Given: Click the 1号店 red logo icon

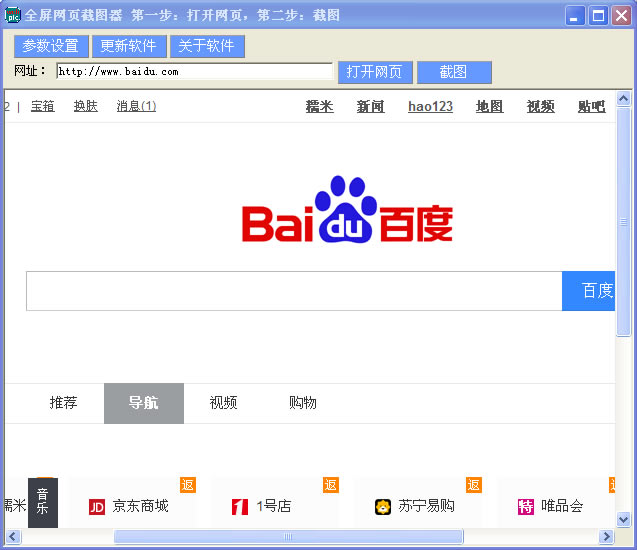Looking at the screenshot, I should pos(240,507).
